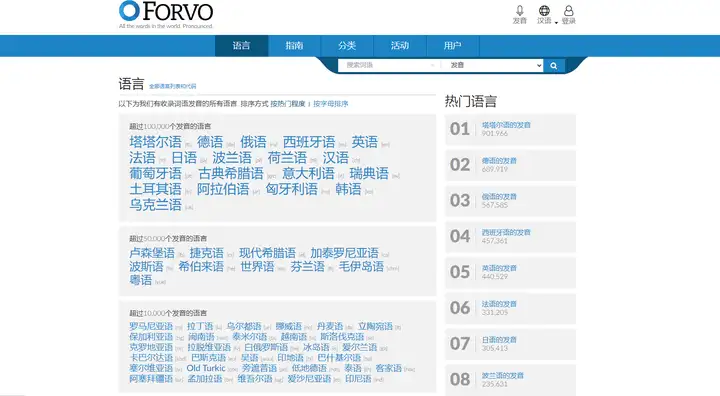Viewport: 720px width, 396px height.
Task: Open the 印尼语 language link
Action: point(358,379)
